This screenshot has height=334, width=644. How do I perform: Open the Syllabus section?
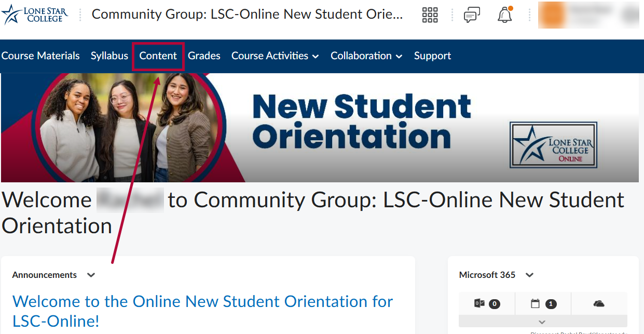pyautogui.click(x=109, y=56)
